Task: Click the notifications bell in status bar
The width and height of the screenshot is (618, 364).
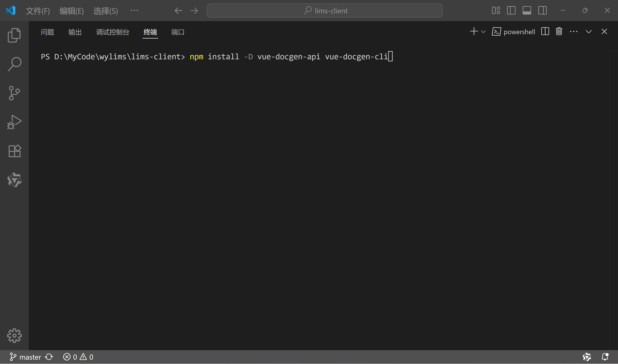Action: pyautogui.click(x=605, y=357)
